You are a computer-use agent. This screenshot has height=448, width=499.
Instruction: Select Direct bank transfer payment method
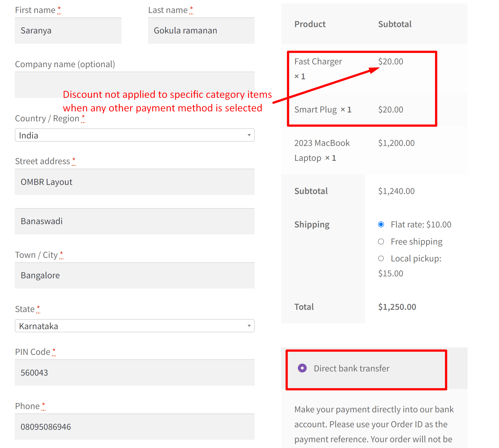coord(302,368)
